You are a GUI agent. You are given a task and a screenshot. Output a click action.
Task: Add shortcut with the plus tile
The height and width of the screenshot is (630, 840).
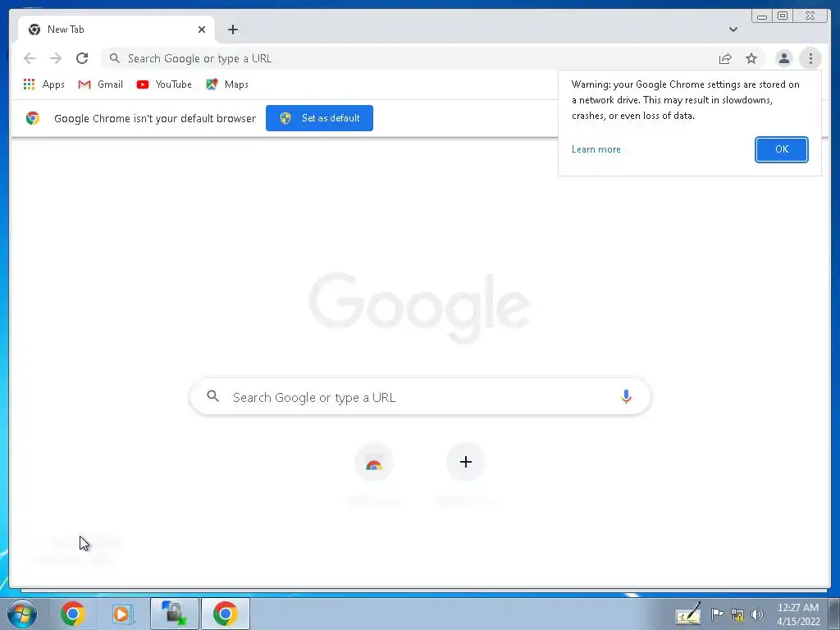466,462
